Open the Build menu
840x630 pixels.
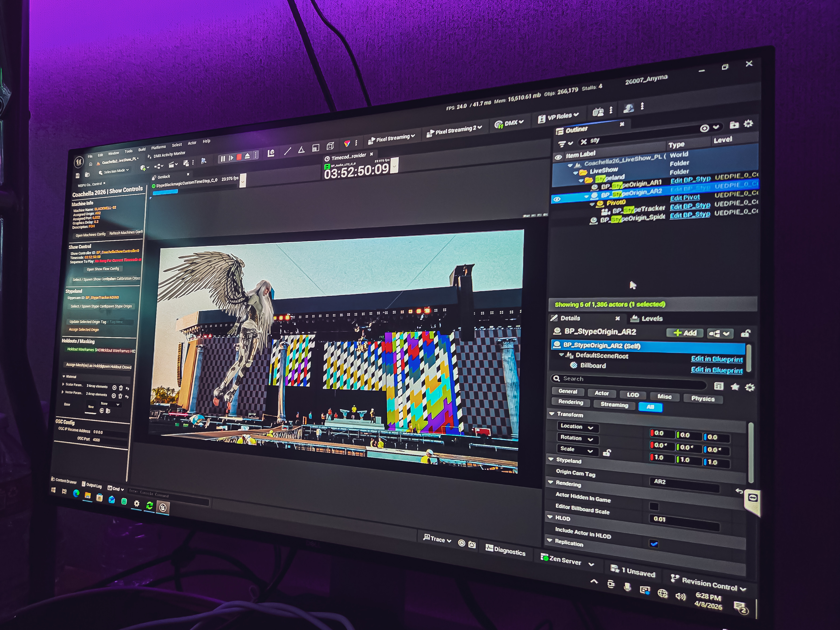click(x=142, y=149)
